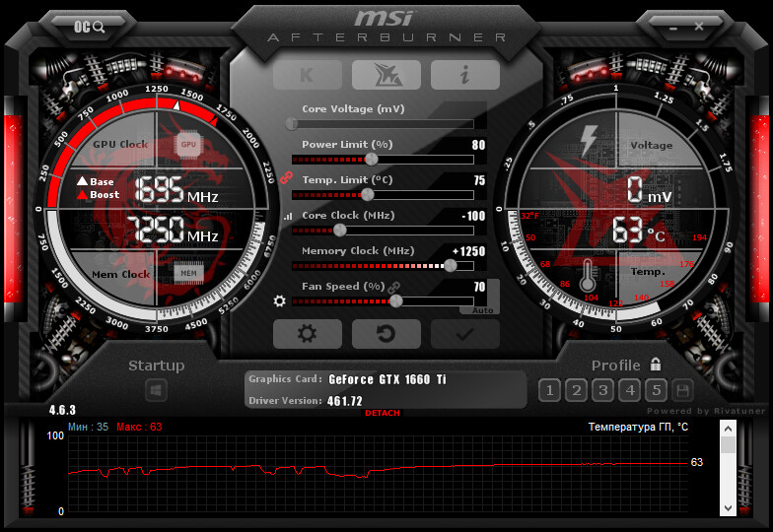
Task: Click the Kombustor K button
Action: [x=308, y=75]
